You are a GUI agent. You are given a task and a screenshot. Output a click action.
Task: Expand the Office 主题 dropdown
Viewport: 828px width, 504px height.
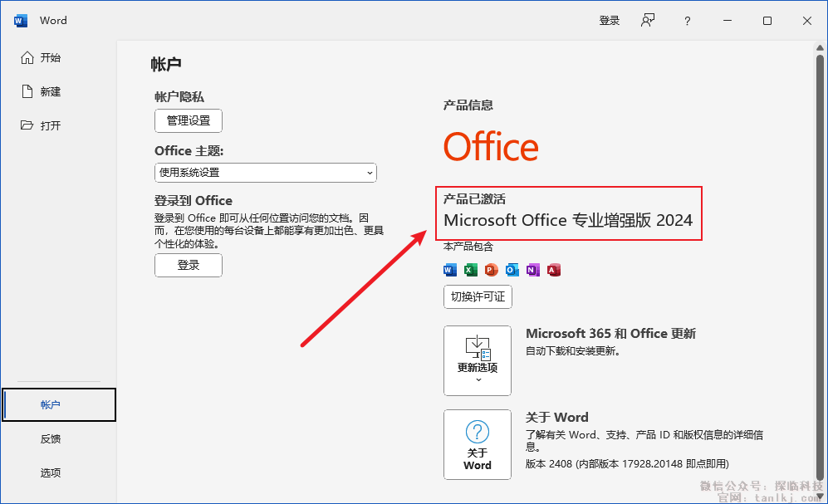point(266,173)
